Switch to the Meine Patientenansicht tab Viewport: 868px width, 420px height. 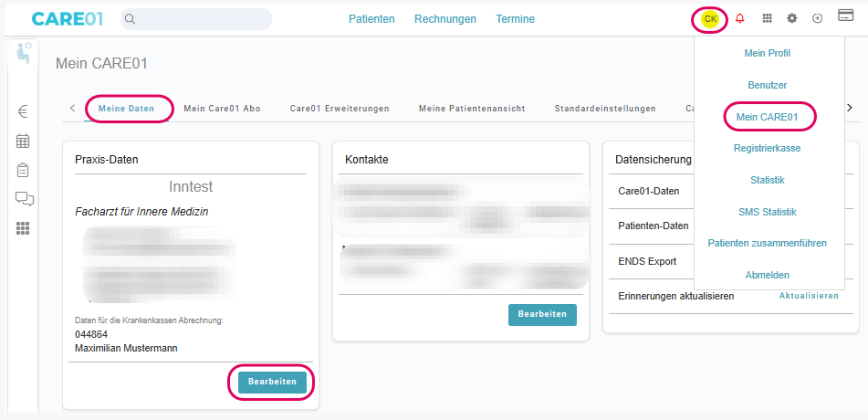coord(472,108)
